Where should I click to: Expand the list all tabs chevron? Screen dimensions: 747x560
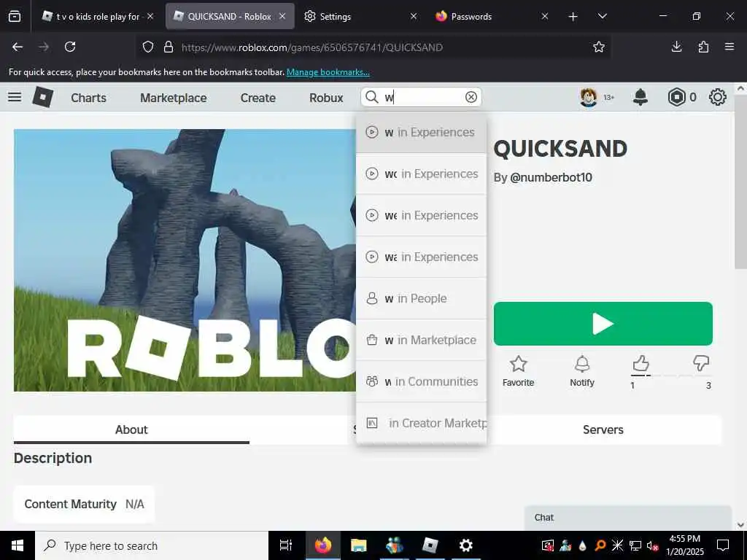point(602,16)
